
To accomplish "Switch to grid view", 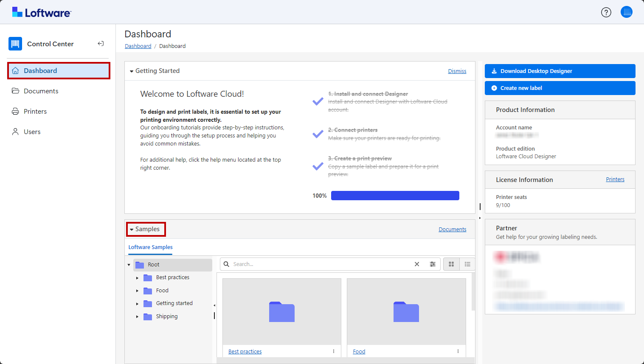I will 451,264.
